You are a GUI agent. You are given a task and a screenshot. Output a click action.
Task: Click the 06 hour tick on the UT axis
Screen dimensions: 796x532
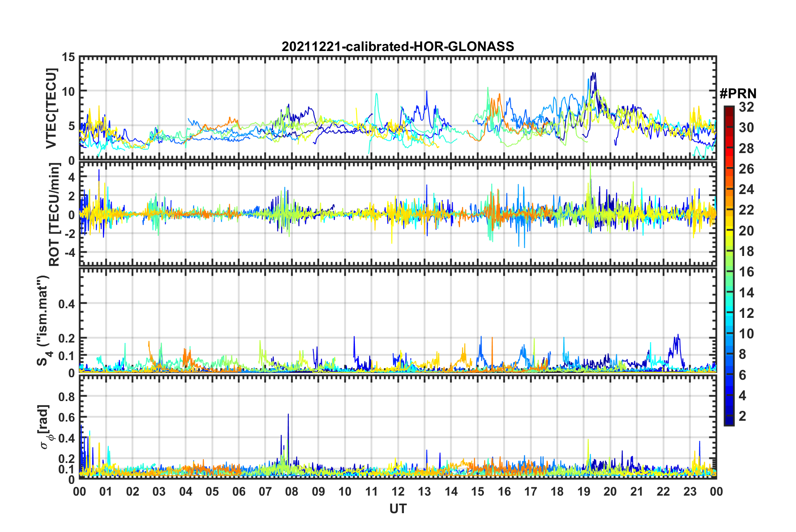tap(239, 491)
